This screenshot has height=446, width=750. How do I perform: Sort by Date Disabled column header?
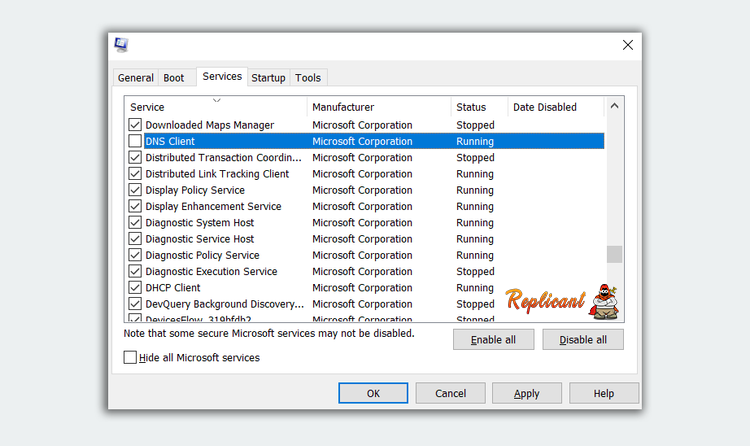556,107
